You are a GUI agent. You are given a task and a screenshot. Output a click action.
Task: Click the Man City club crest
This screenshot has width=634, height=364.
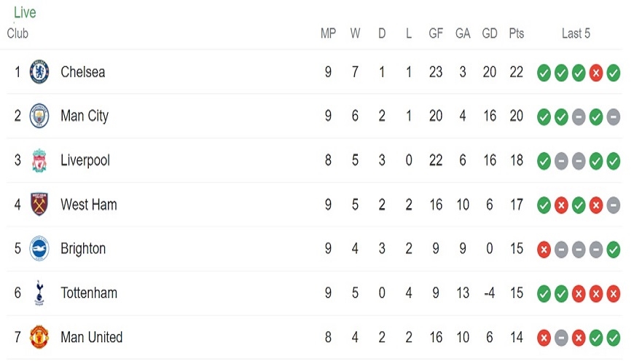[39, 116]
